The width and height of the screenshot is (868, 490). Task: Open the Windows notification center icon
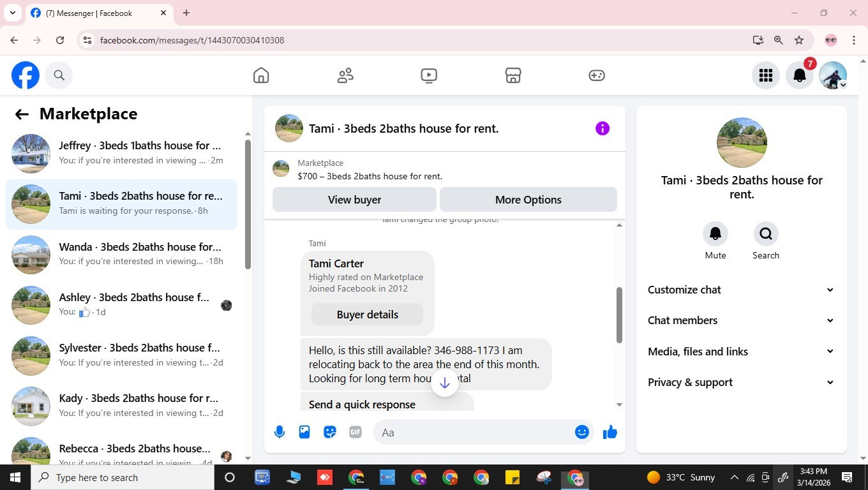pos(847,477)
